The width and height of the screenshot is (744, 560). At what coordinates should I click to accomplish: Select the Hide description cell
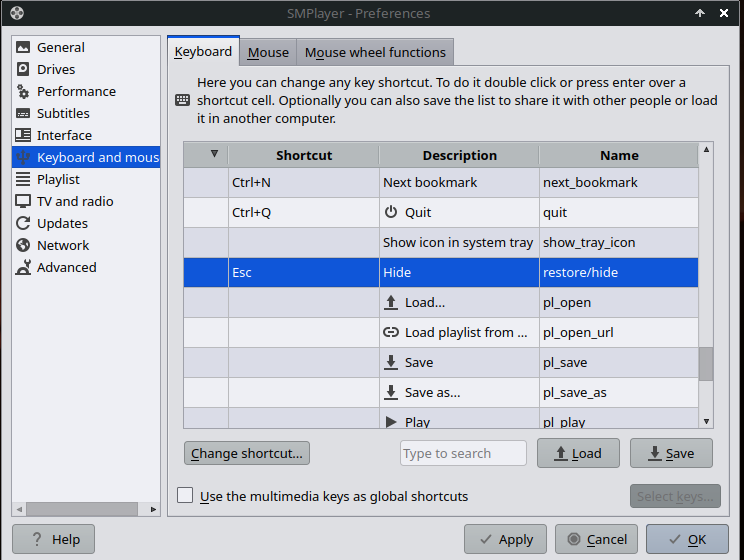coord(459,272)
